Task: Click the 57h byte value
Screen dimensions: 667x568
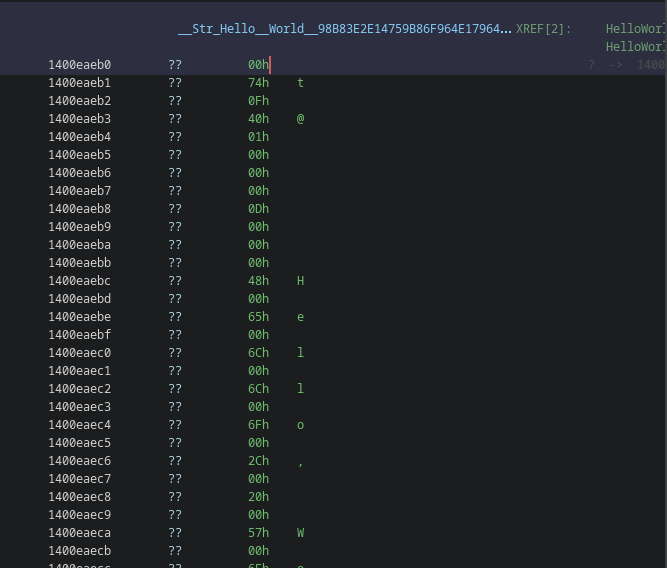Action: point(259,533)
